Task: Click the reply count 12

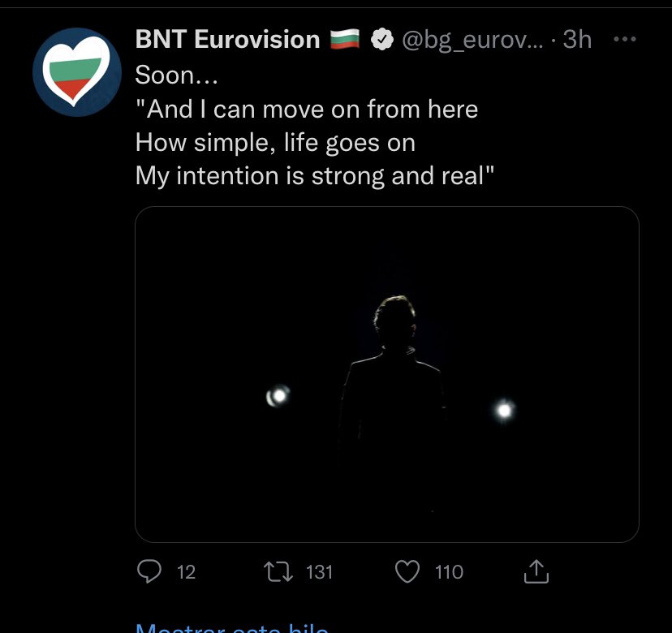Action: (186, 572)
